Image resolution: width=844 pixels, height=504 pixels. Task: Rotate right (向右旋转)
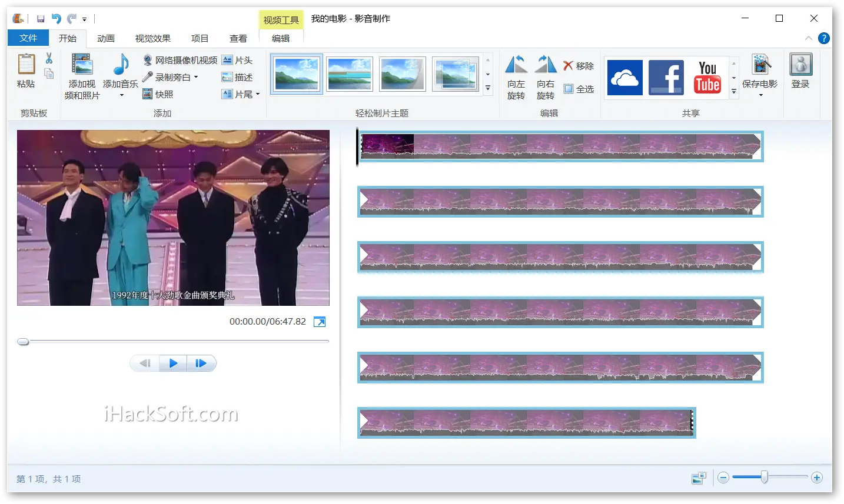tap(546, 77)
